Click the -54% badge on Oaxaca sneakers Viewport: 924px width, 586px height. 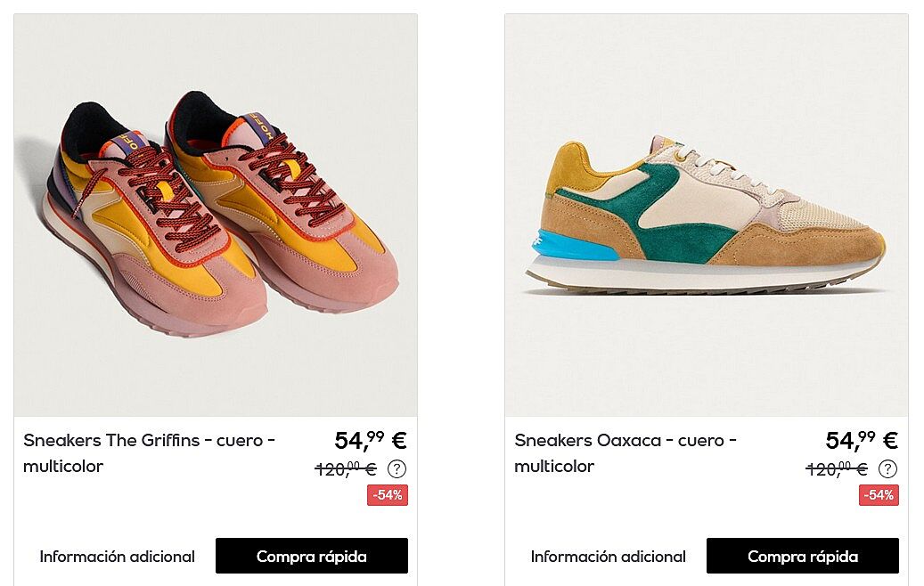pyautogui.click(x=879, y=494)
